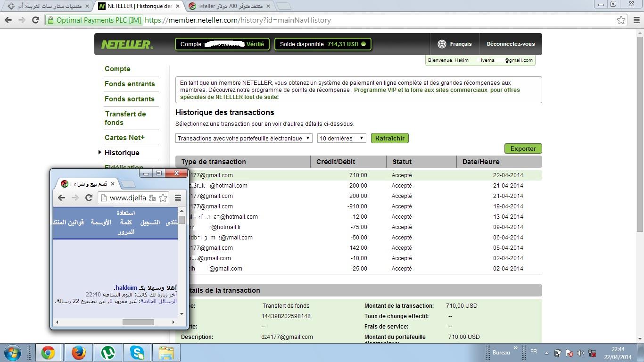
Task: Open uTorrent taskbar icon
Action: [x=108, y=353]
